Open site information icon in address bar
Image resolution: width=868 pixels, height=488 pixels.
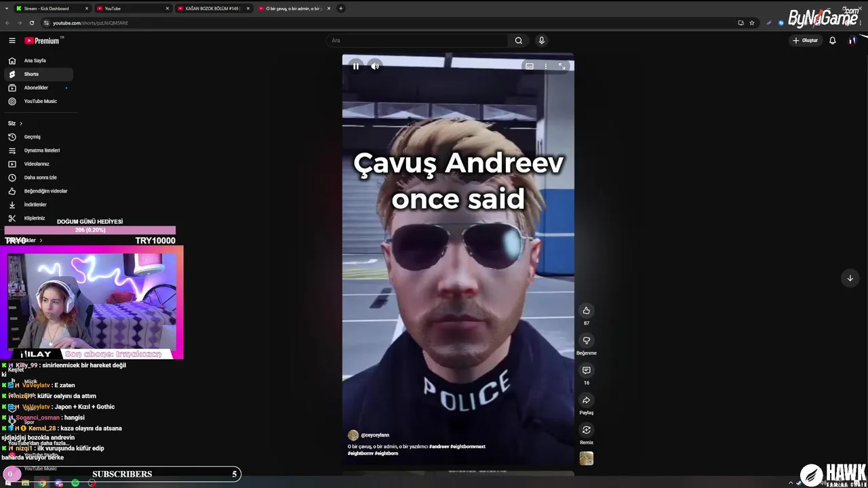click(x=46, y=22)
